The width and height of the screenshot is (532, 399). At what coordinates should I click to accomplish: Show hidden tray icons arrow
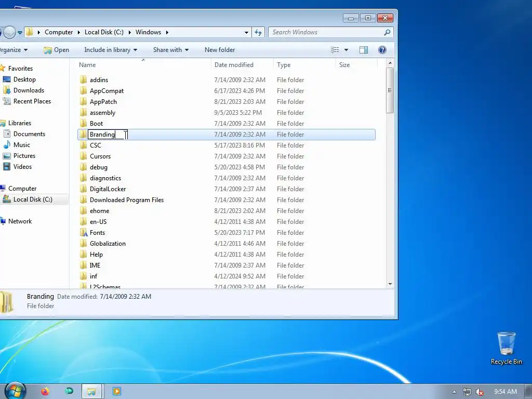(x=454, y=392)
